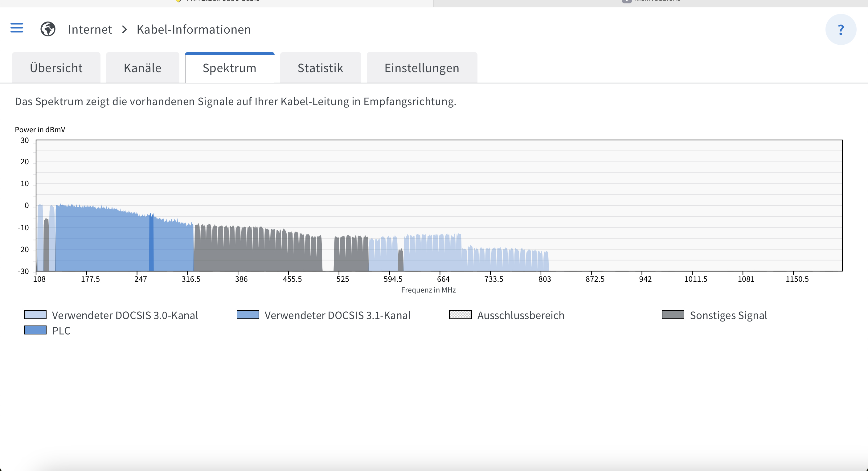The image size is (868, 471).
Task: Click the 664 MHz frequency axis label
Action: 443,279
